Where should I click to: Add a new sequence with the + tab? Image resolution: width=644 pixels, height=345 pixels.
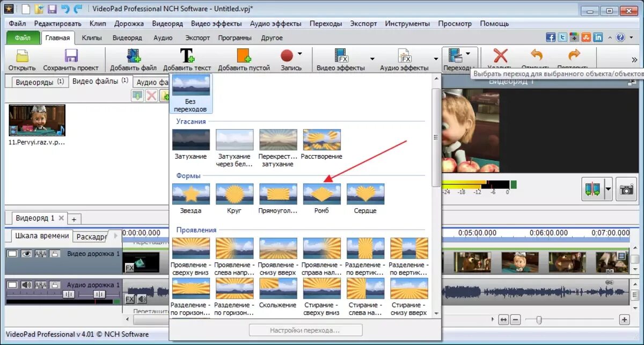75,219
